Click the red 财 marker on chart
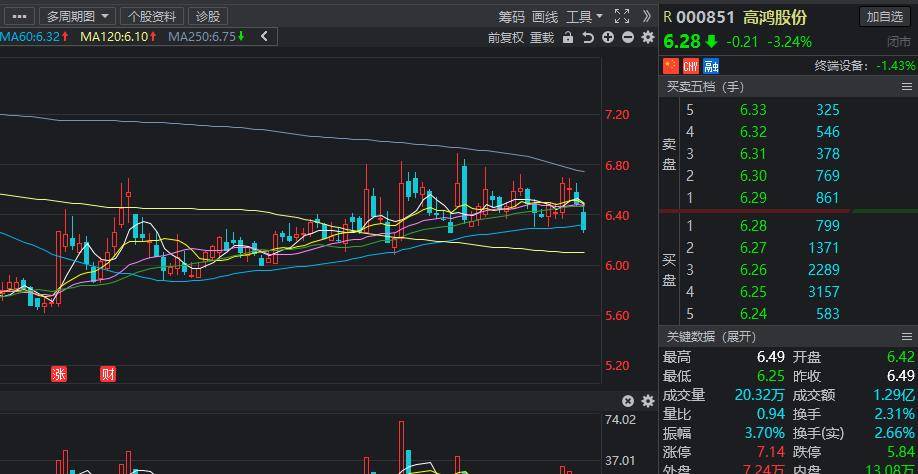 point(108,374)
